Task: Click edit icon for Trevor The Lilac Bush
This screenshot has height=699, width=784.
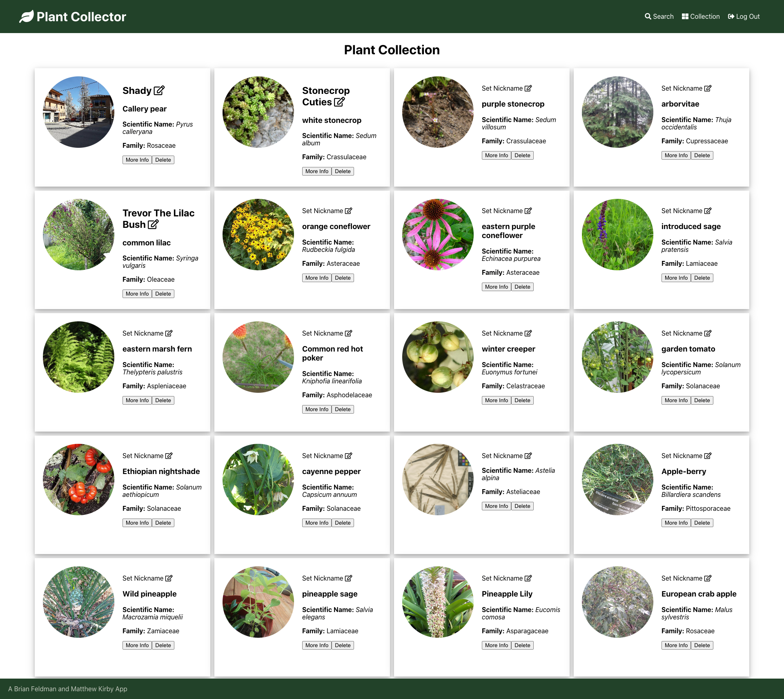Action: pyautogui.click(x=153, y=225)
